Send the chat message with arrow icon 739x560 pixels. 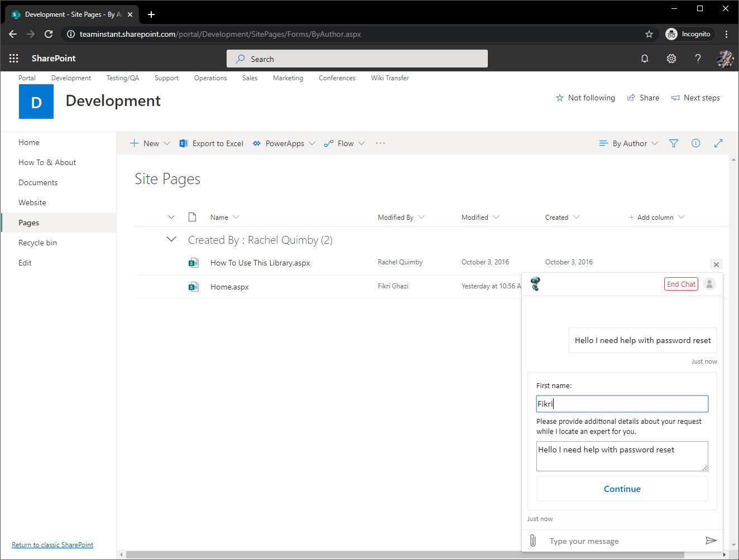[711, 540]
